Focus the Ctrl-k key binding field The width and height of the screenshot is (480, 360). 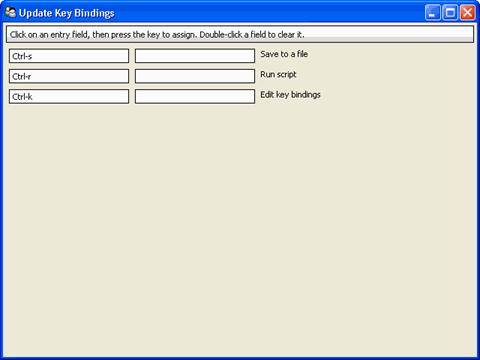(x=69, y=97)
